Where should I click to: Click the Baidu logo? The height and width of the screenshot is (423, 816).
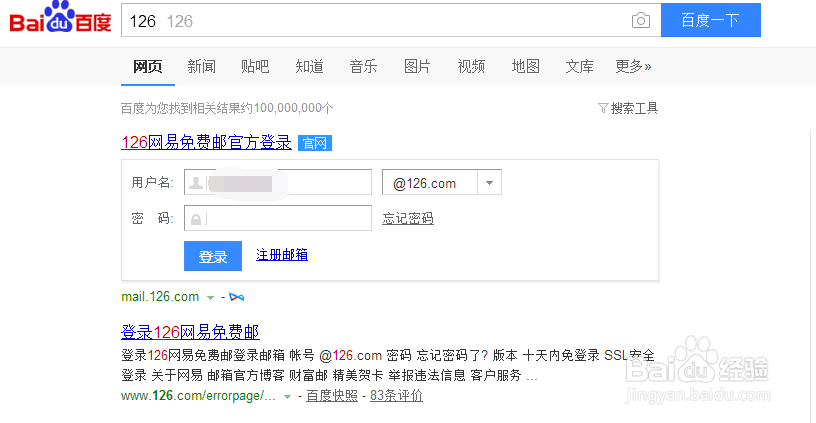(x=60, y=17)
